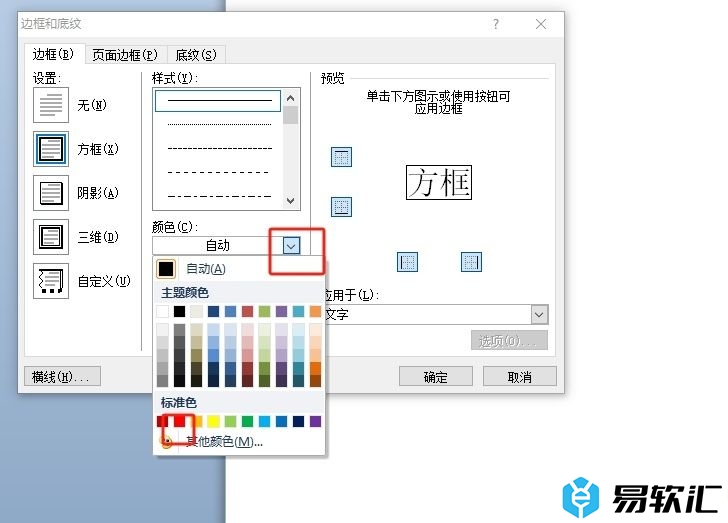
Task: Pick the red standard color swatch
Action: 180,421
